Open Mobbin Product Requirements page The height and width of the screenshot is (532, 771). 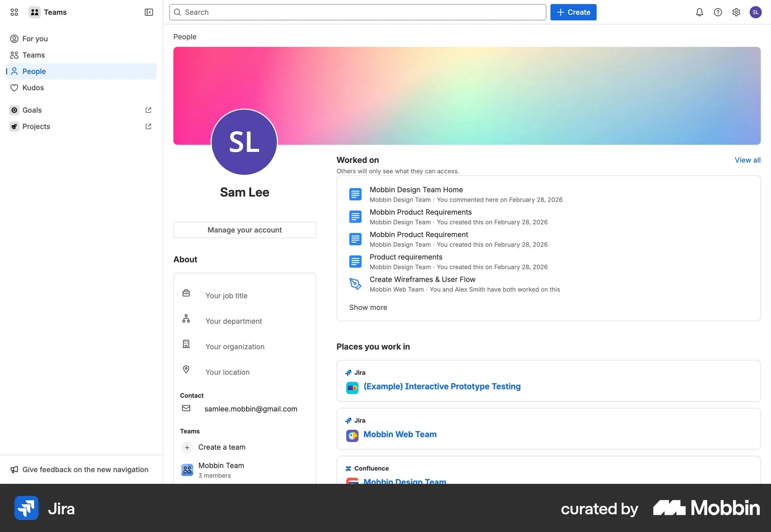coord(420,212)
